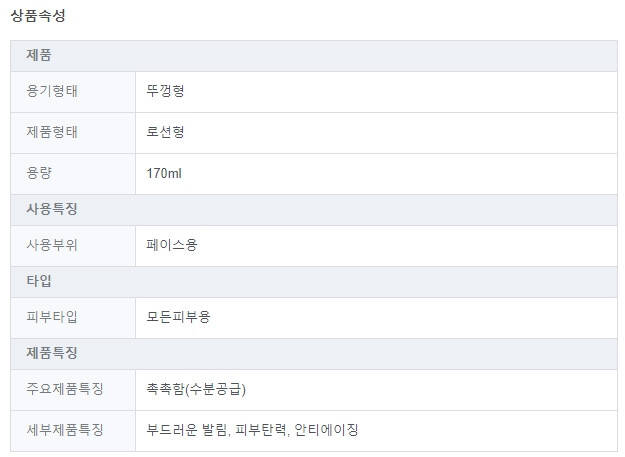625x457 pixels.
Task: Click the 타입 section header
Action: click(39, 281)
